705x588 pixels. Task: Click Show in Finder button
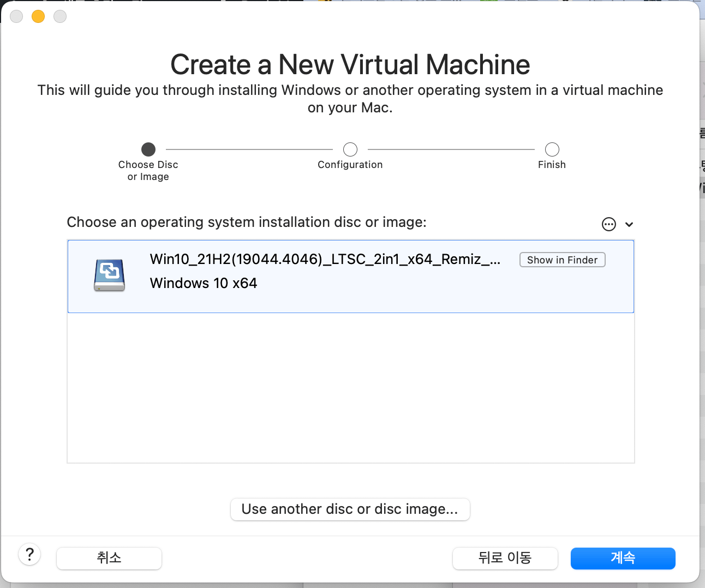563,260
